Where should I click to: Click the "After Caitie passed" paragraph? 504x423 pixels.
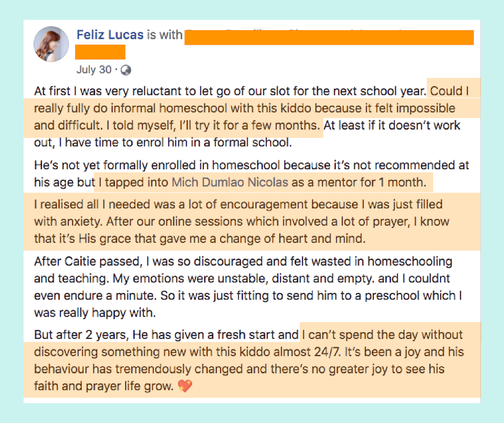[248, 287]
